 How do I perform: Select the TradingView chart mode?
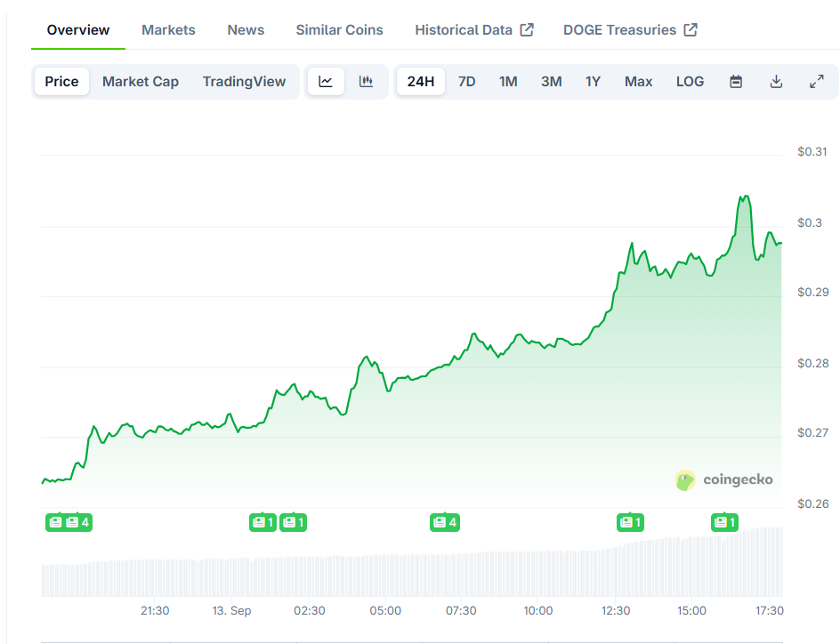(245, 81)
